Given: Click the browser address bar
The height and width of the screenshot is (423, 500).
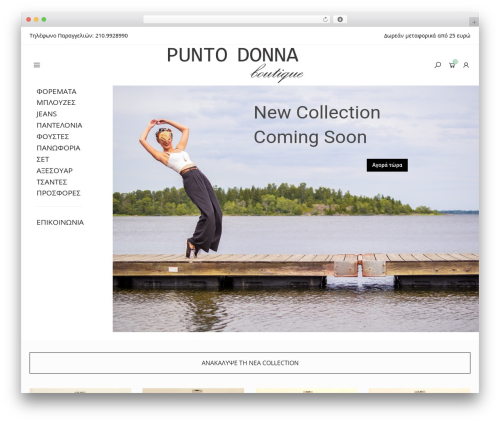Looking at the screenshot, I should [x=237, y=20].
